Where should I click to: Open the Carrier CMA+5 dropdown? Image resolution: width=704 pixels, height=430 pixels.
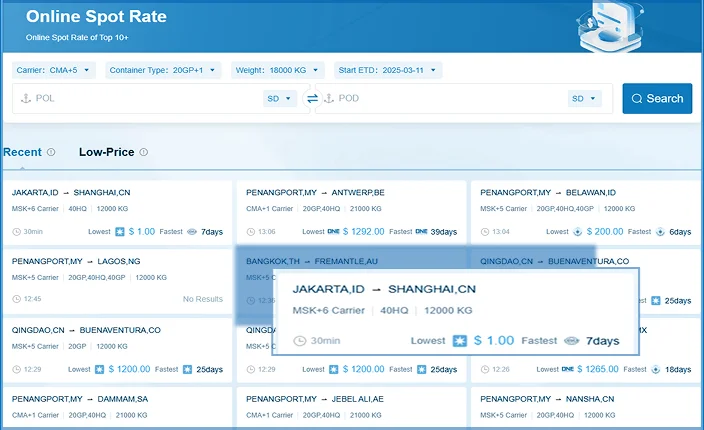(54, 70)
